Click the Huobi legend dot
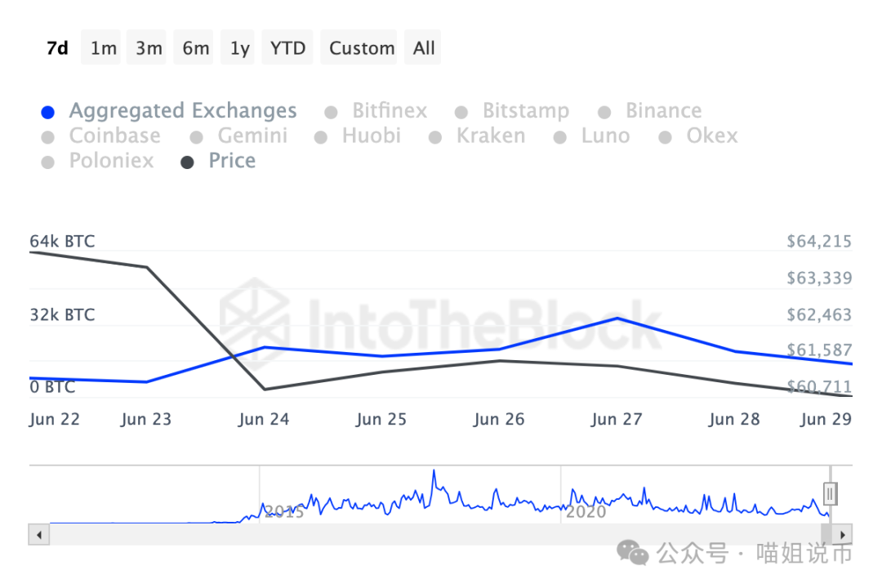The image size is (882, 588). (x=321, y=137)
